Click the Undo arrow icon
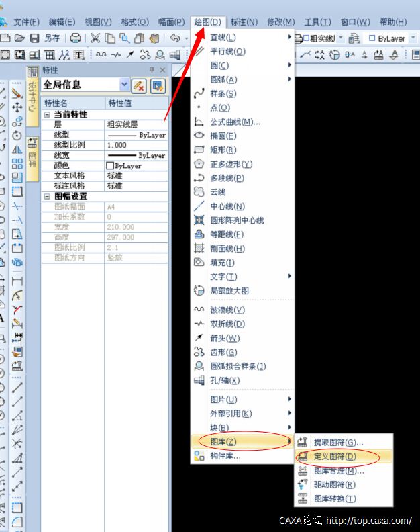The height and width of the screenshot is (532, 420). click(x=175, y=38)
